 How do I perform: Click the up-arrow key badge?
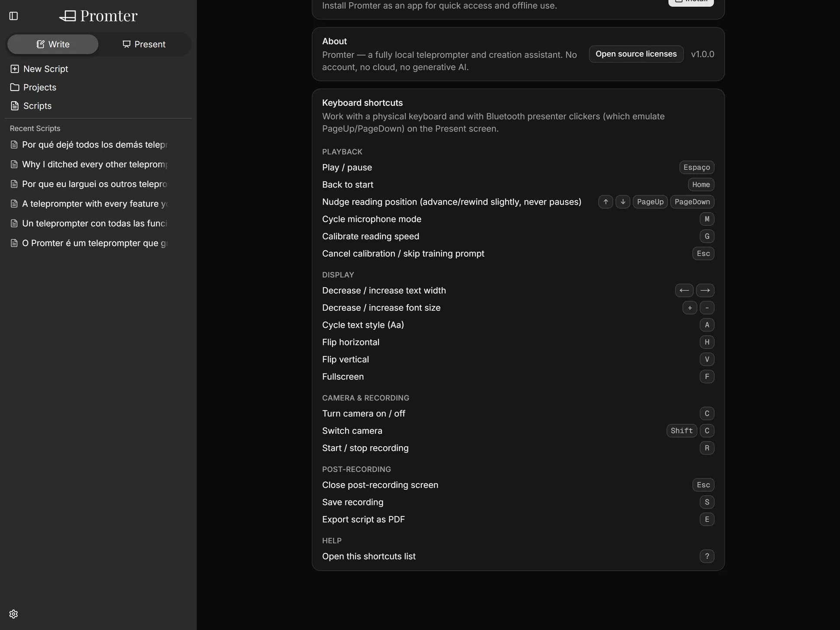click(605, 202)
